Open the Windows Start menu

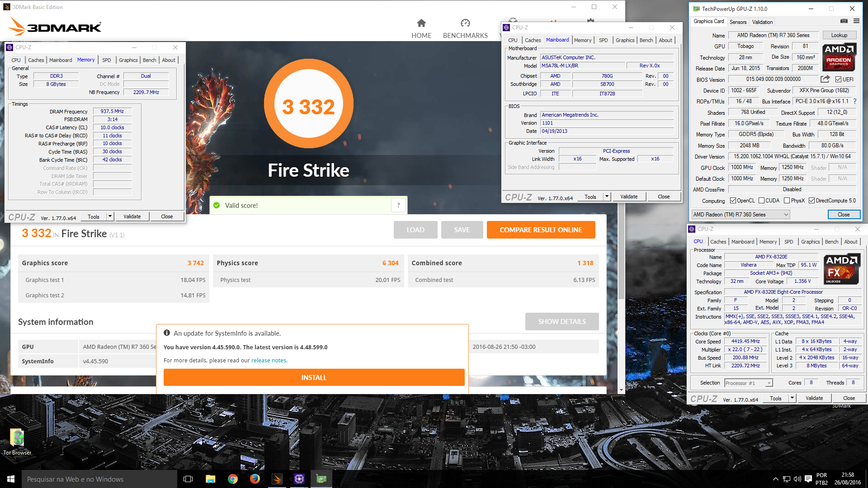[x=11, y=479]
